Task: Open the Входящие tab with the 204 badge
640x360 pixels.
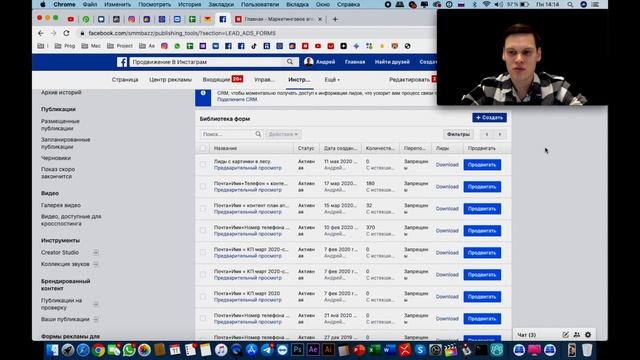Action: pyautogui.click(x=223, y=80)
